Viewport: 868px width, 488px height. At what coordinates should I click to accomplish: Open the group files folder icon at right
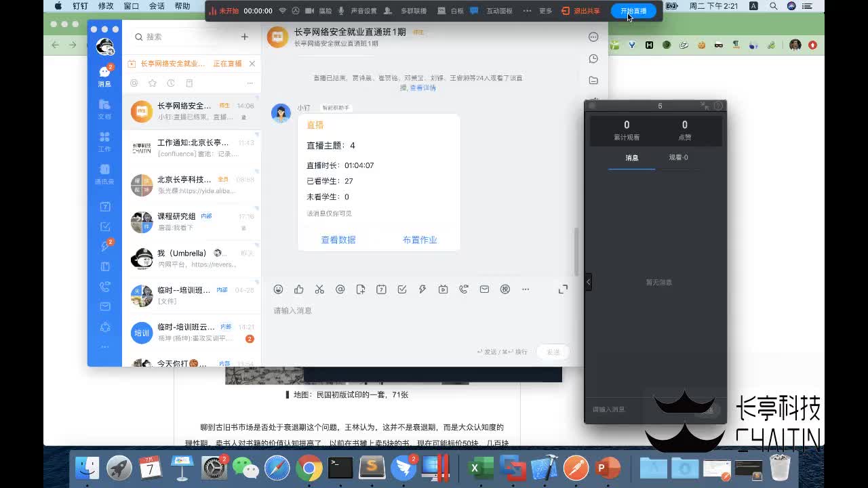click(x=593, y=80)
